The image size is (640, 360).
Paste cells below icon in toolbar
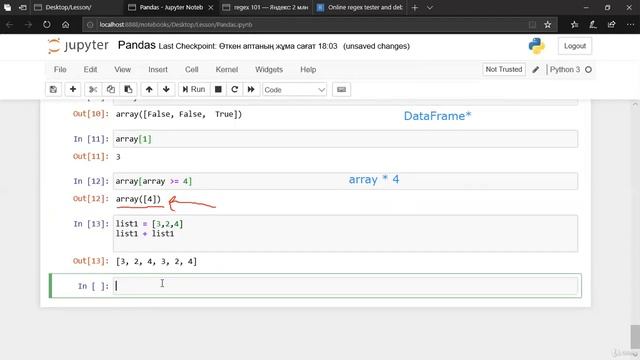128,89
